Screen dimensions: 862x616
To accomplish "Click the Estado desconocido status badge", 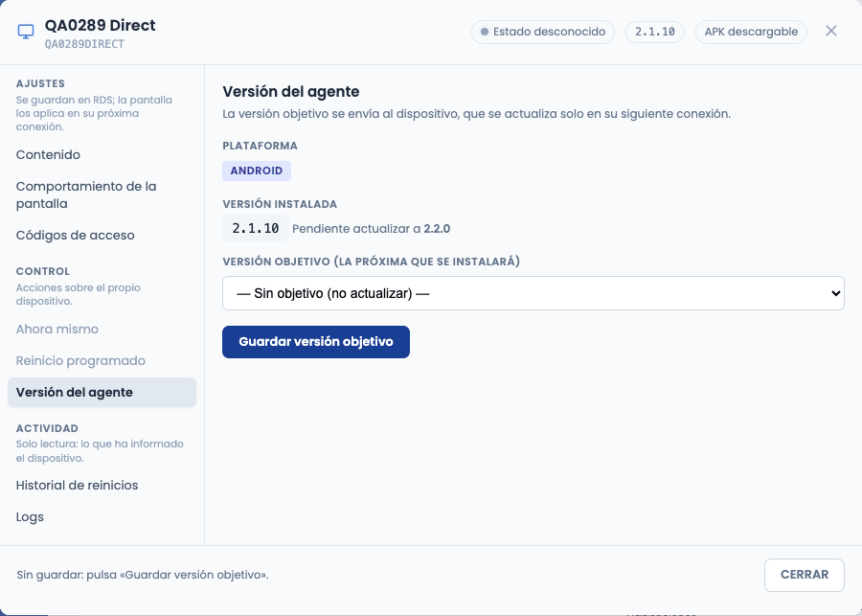I will pos(543,32).
